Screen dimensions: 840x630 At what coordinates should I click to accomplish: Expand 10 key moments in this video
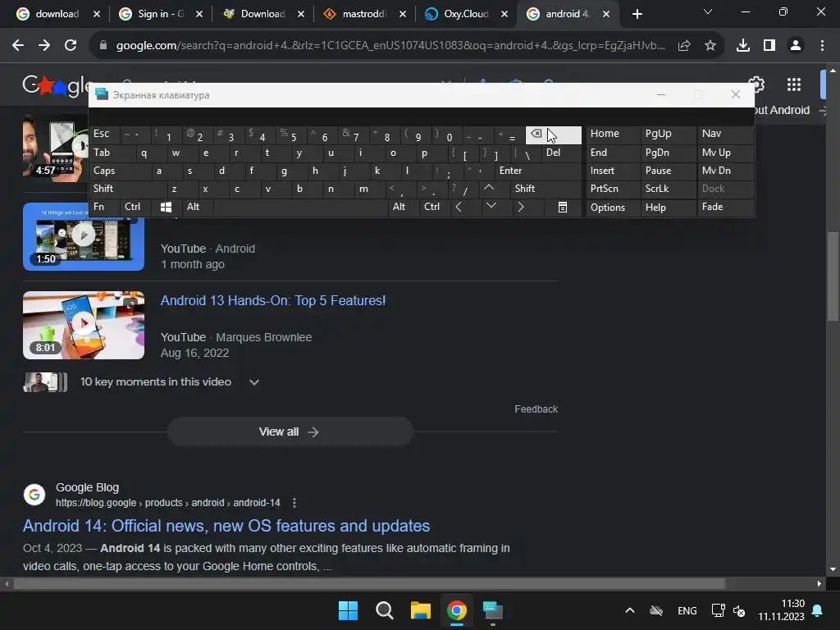click(254, 382)
